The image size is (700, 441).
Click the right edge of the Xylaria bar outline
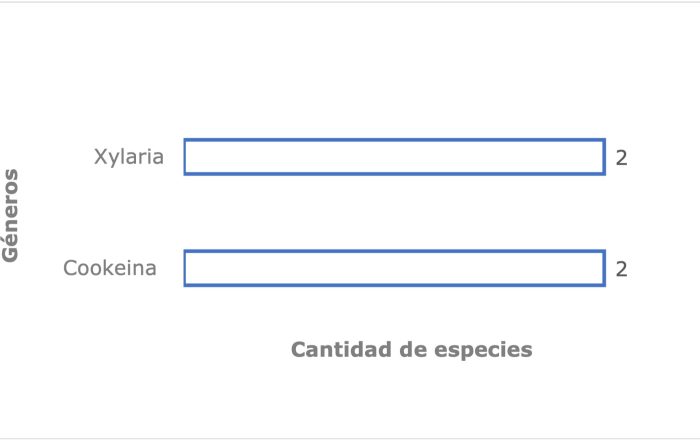tap(604, 157)
